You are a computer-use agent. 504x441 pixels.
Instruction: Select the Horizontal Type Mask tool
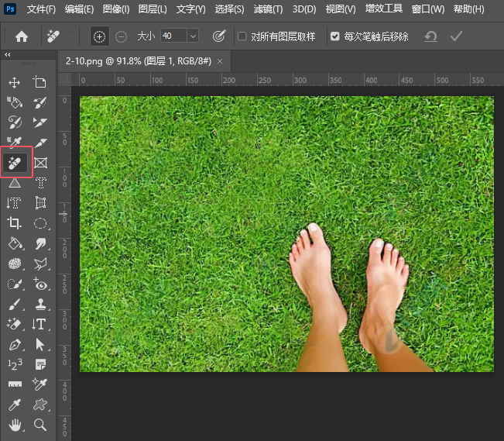click(x=40, y=183)
